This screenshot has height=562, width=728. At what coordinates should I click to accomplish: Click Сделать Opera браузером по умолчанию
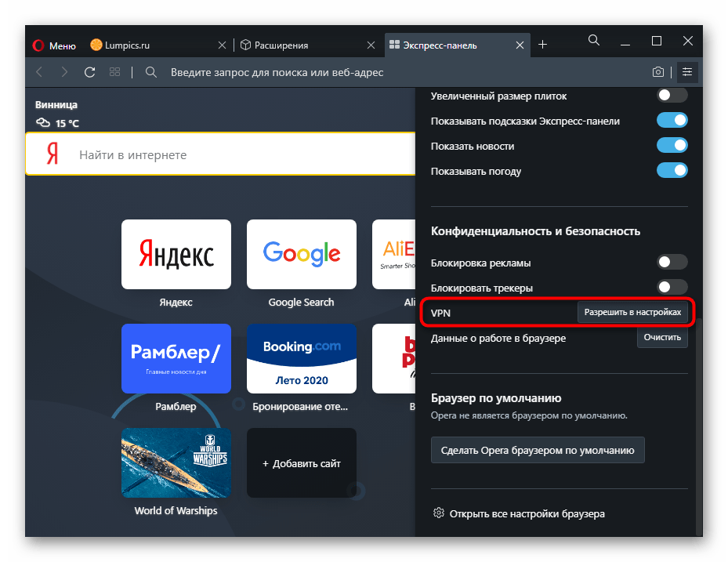point(538,450)
